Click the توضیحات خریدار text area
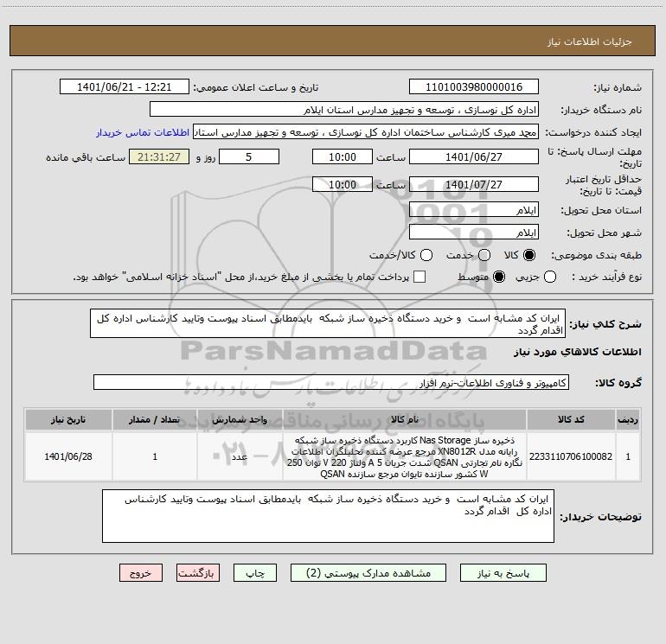 (328, 516)
